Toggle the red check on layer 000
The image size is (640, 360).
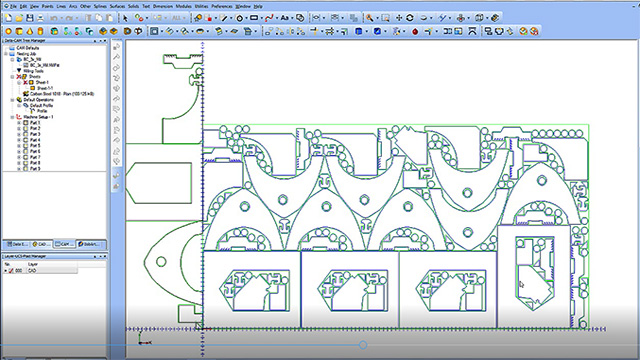pyautogui.click(x=11, y=271)
